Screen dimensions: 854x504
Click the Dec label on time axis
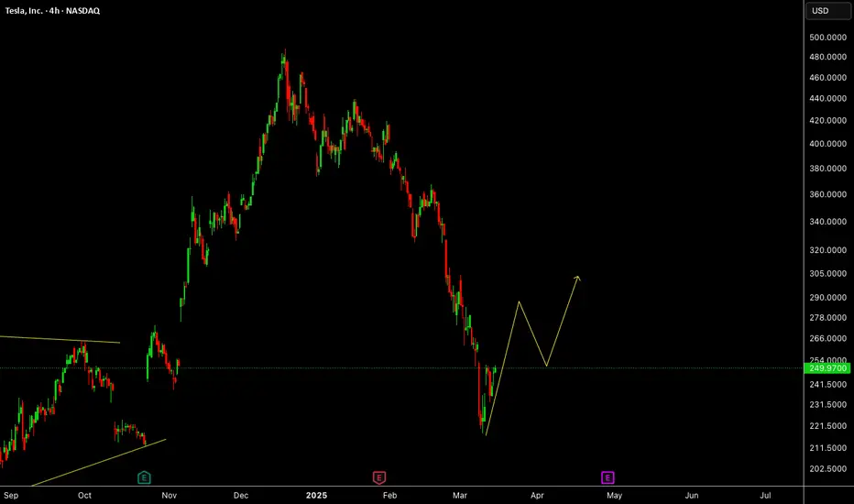click(x=241, y=495)
